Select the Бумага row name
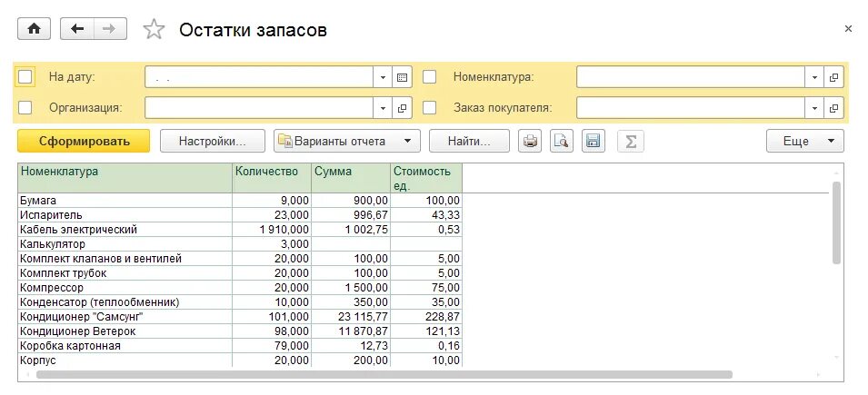Screen dimensions: 868x395 point(125,201)
